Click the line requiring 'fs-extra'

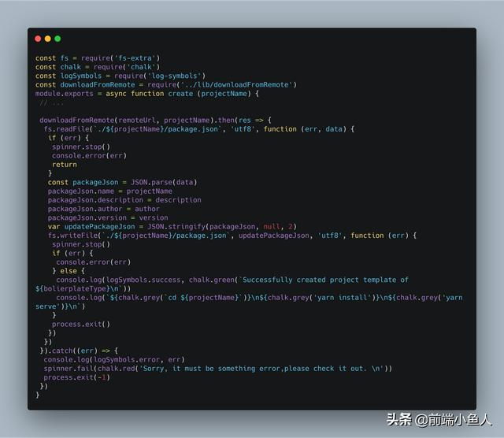(98, 58)
